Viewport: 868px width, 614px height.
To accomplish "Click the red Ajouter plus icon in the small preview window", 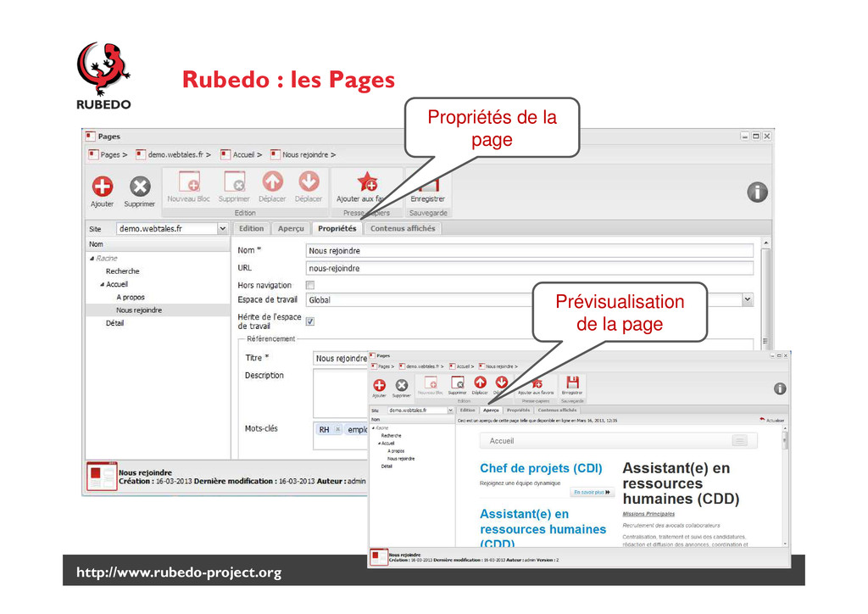I will (380, 385).
